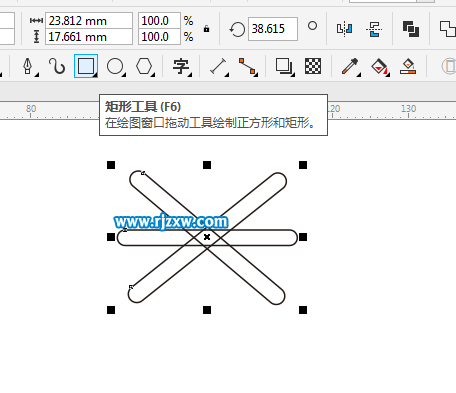Select the Ellipse tool
The width and height of the screenshot is (456, 393).
coord(115,66)
